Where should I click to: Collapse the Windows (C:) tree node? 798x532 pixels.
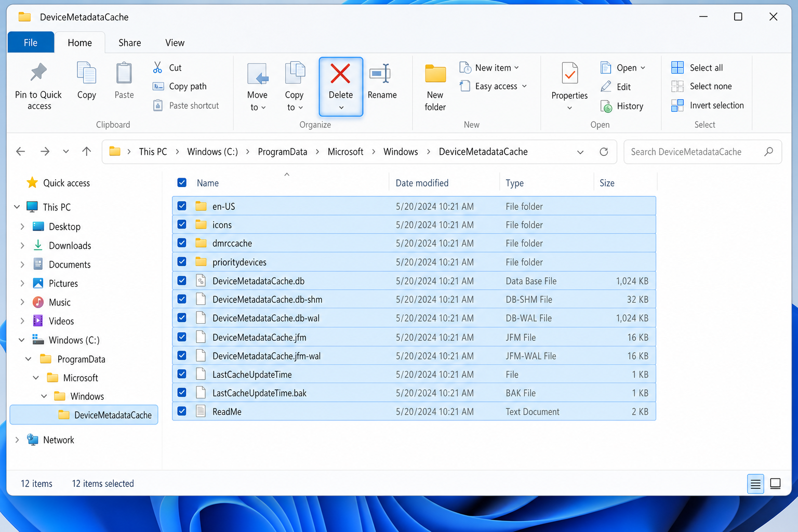22,340
